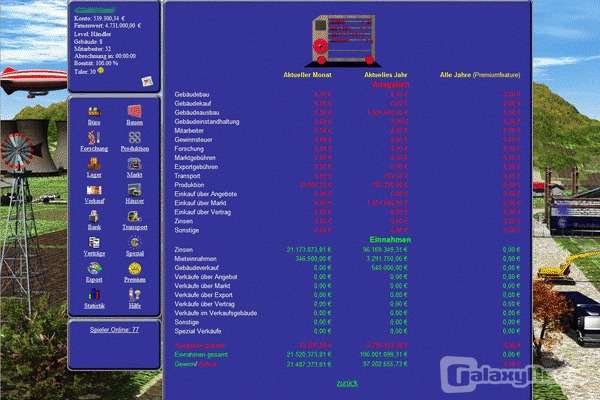Image resolution: width=600 pixels, height=400 pixels.
Task: Click the Hilfe help icon
Action: point(135,295)
